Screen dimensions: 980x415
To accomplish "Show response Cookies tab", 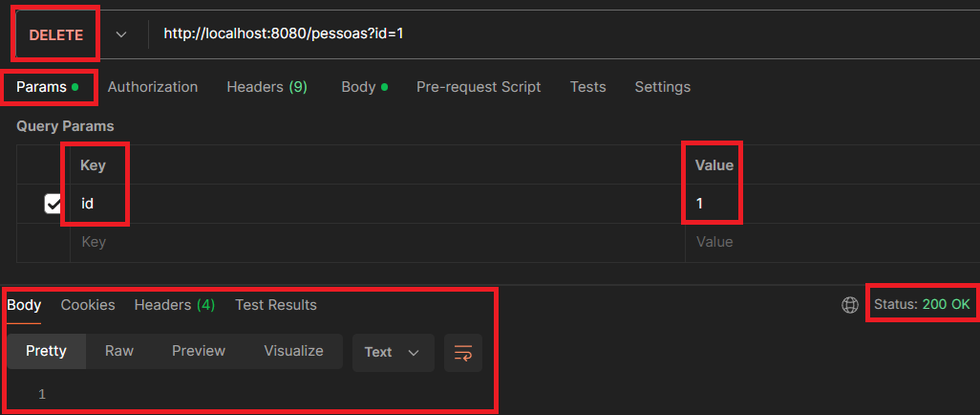I will pos(88,305).
